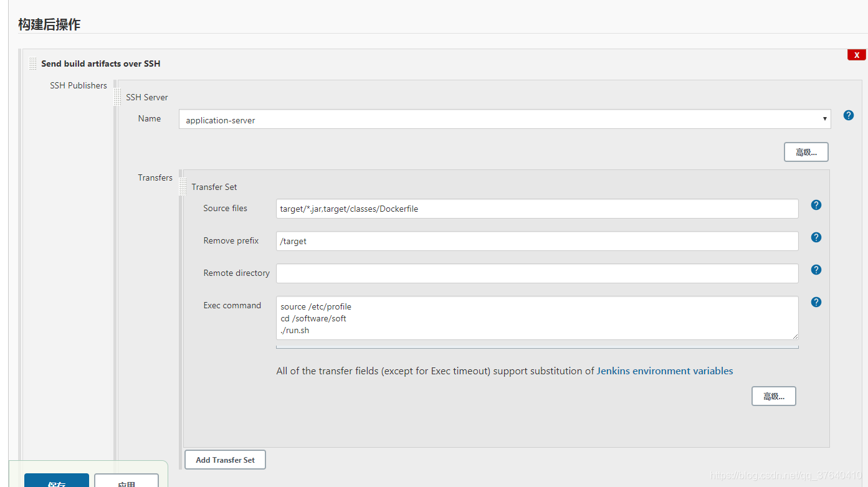Click the 构建后操作 section heading
Screen dimensions: 868x487
[x=49, y=24]
